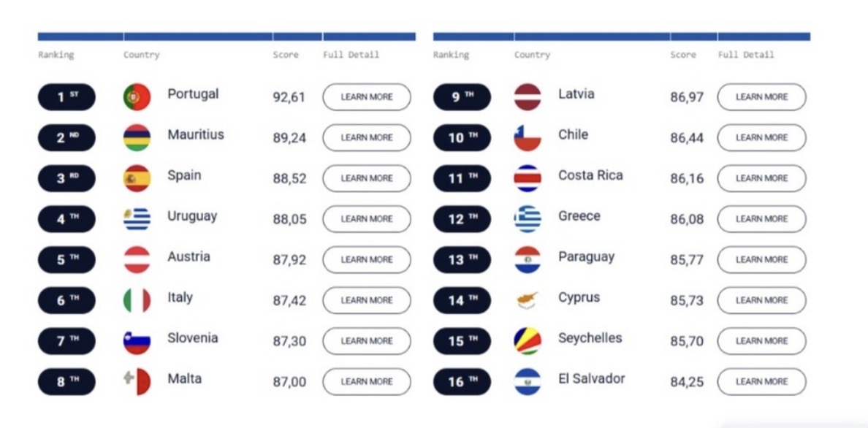Screen dimensions: 868x428
Task: Click the Paraguay country name
Action: click(x=586, y=257)
